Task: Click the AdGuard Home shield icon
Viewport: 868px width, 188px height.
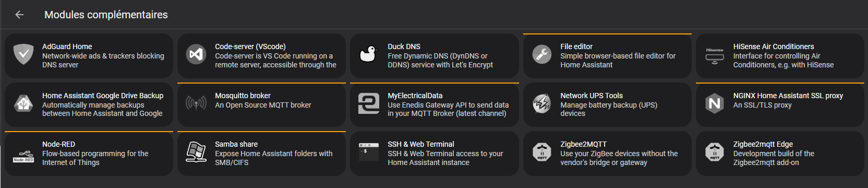Action: pyautogui.click(x=23, y=54)
